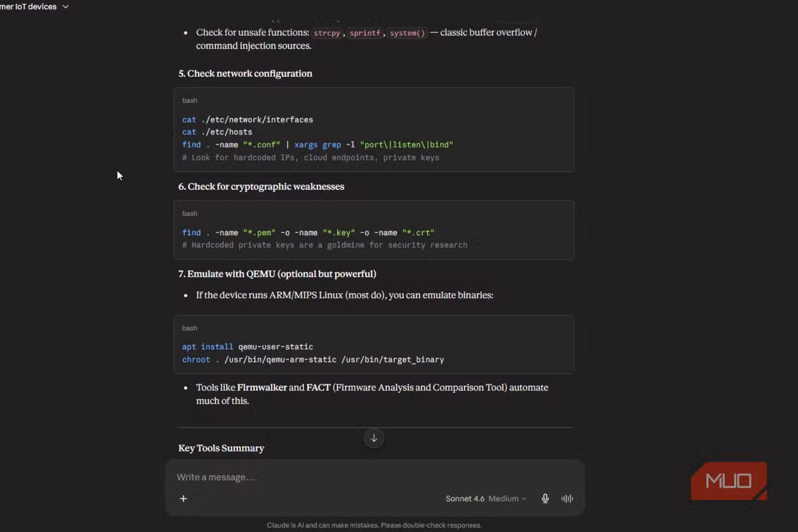Click the "# Hardcoded private keys" comment line
The height and width of the screenshot is (532, 798).
[x=325, y=245]
